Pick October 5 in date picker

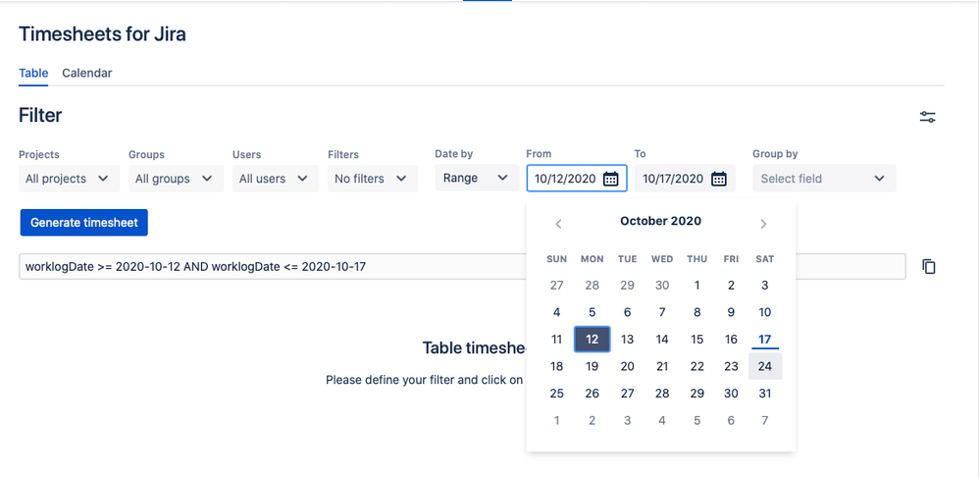[x=592, y=312]
